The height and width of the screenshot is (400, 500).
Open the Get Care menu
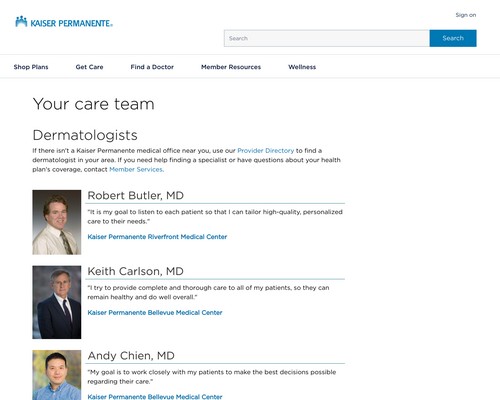click(x=89, y=67)
